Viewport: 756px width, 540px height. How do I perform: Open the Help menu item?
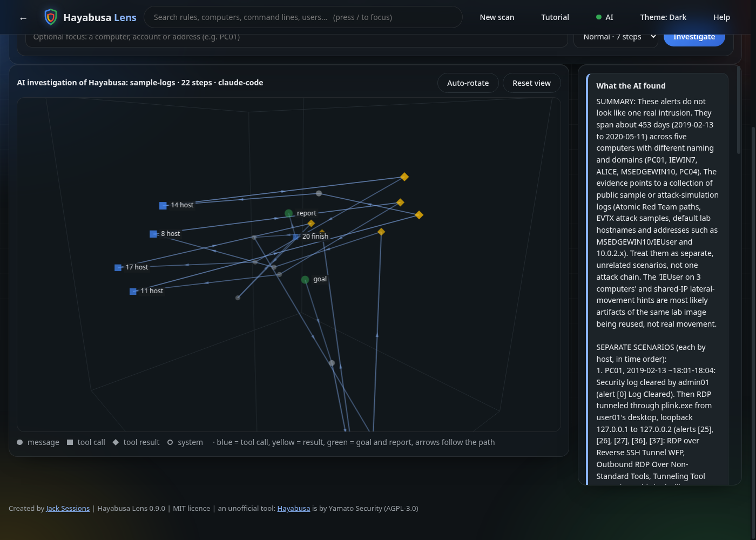[721, 17]
